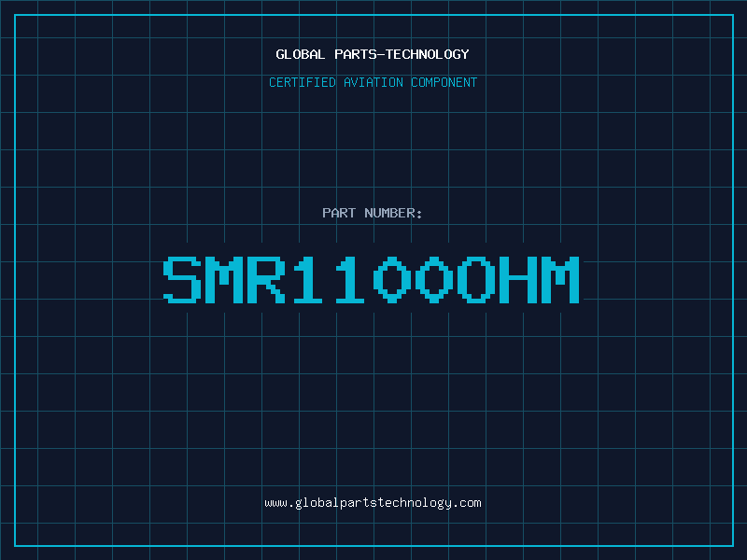
Task: Click the first letter M in SMR11000HM
Action: pyautogui.click(x=224, y=279)
